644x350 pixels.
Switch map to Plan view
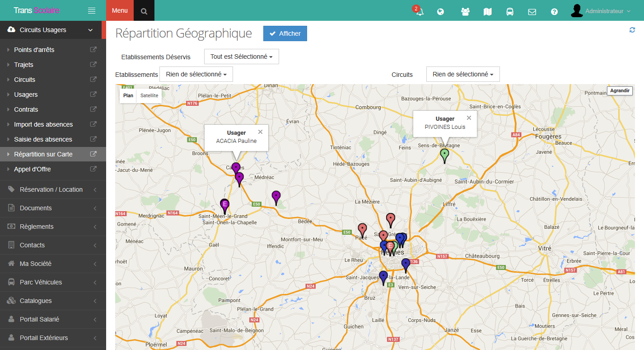[128, 95]
